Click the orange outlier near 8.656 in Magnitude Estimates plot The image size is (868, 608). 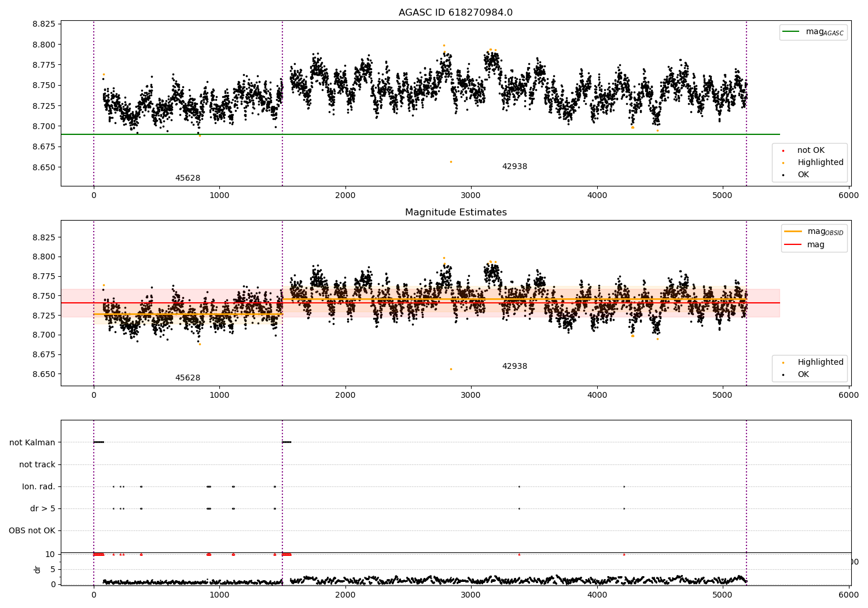click(x=451, y=369)
